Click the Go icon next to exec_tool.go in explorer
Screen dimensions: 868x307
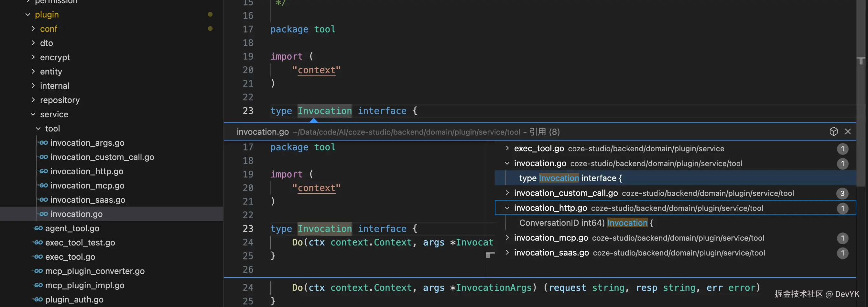(38, 257)
